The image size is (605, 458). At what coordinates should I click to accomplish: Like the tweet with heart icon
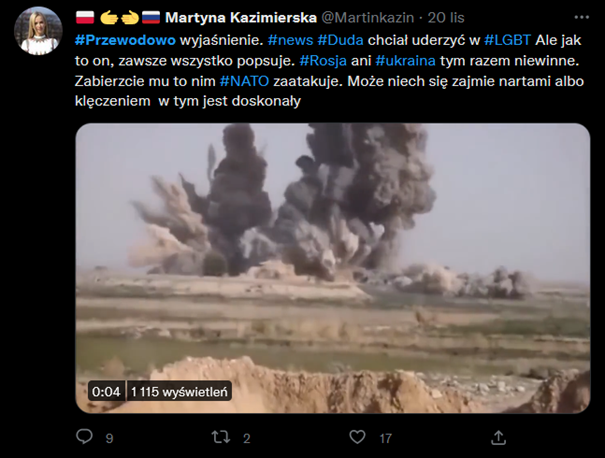pyautogui.click(x=357, y=437)
